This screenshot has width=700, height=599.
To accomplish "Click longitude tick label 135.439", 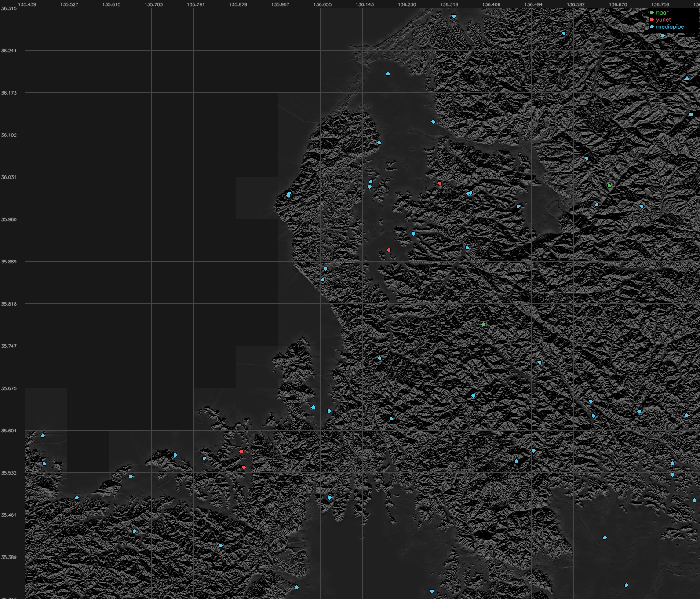I will [27, 4].
